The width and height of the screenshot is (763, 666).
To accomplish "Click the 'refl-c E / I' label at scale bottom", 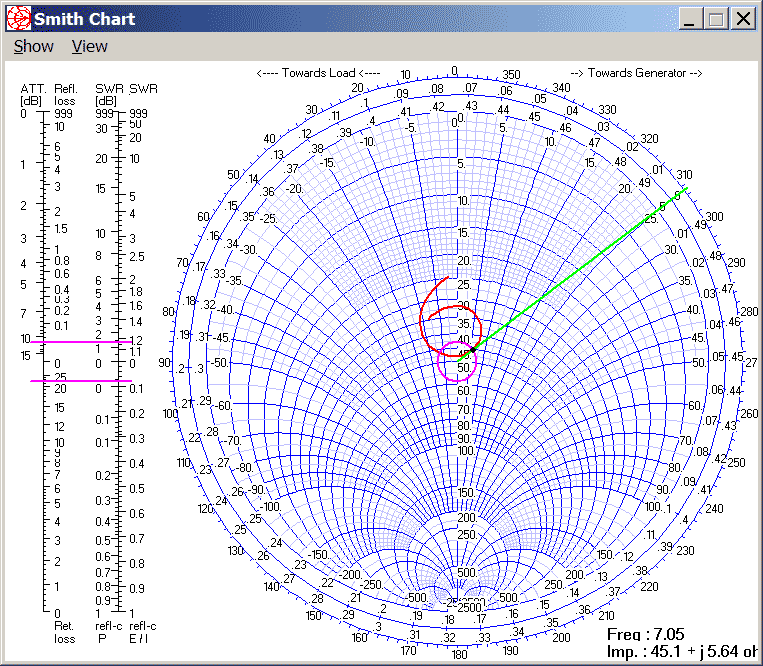I will click(143, 632).
